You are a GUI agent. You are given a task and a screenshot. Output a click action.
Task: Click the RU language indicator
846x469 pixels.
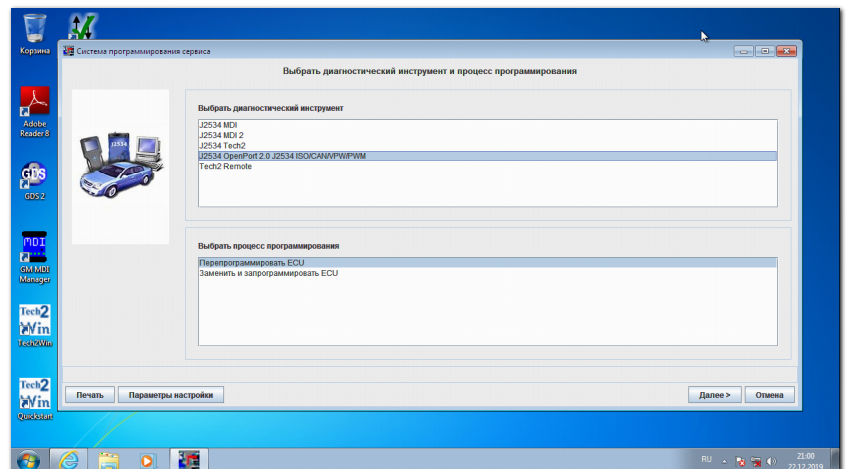click(706, 459)
